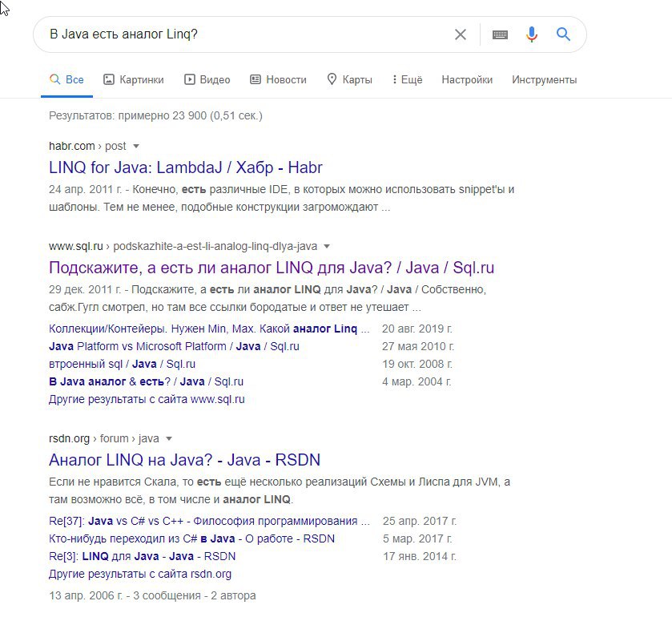Expand the Ещё menu
Viewport: 672px width, 617px height.
pyautogui.click(x=408, y=80)
